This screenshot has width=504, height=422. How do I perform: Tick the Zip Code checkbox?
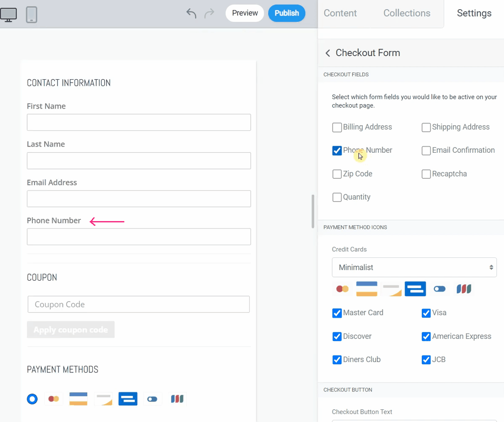pyautogui.click(x=337, y=174)
